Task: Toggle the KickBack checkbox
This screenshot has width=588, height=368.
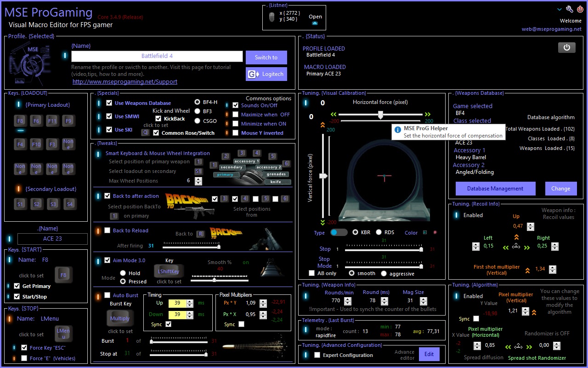Action: tap(158, 119)
